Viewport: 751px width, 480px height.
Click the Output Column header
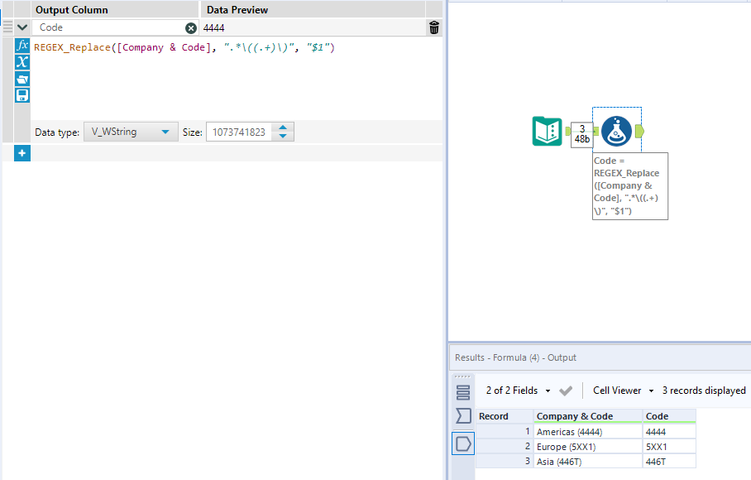pos(71,10)
